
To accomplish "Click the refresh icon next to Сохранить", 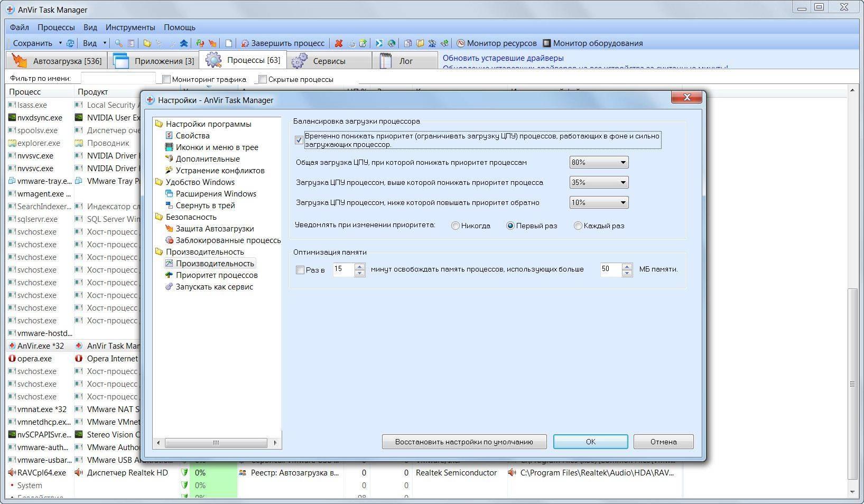I will tap(70, 43).
